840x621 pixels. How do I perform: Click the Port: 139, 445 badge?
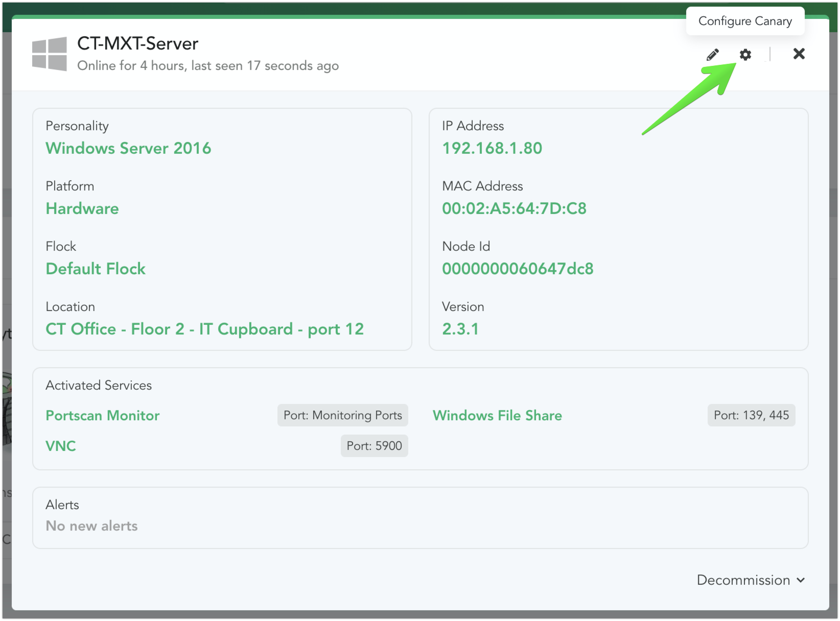coord(751,415)
